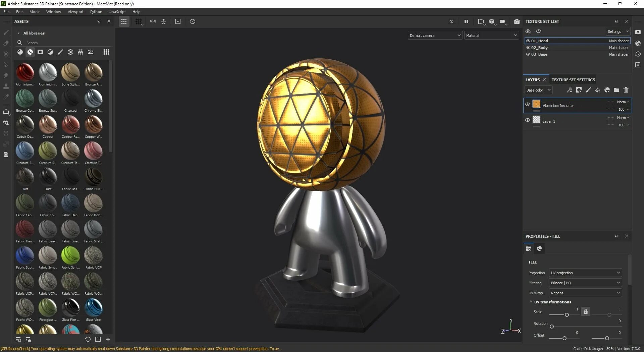Take a screenshot with the camera icon

517,21
